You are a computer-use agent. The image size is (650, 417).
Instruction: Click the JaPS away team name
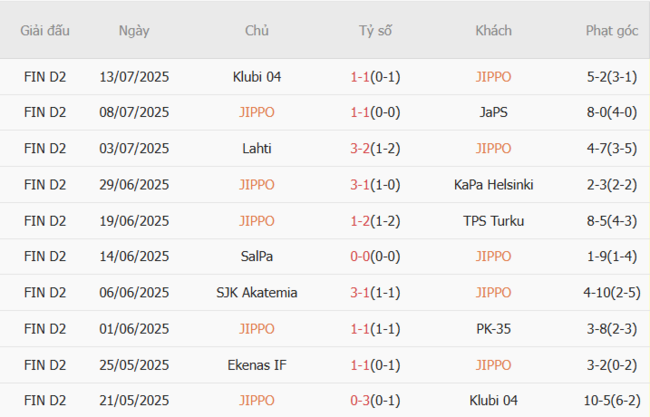coord(493,112)
